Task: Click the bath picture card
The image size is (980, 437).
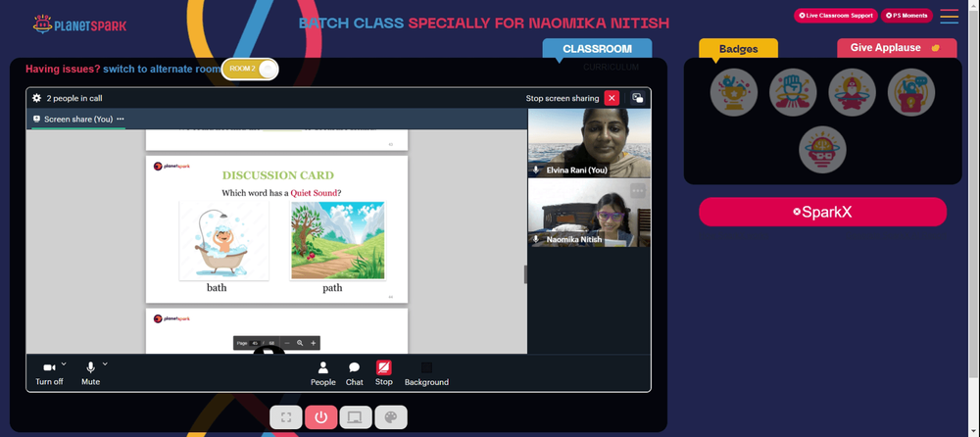Action: pos(223,241)
